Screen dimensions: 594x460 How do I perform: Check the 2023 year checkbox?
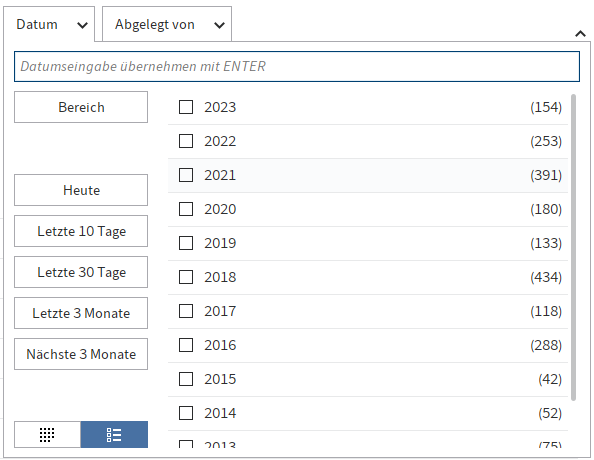(186, 107)
